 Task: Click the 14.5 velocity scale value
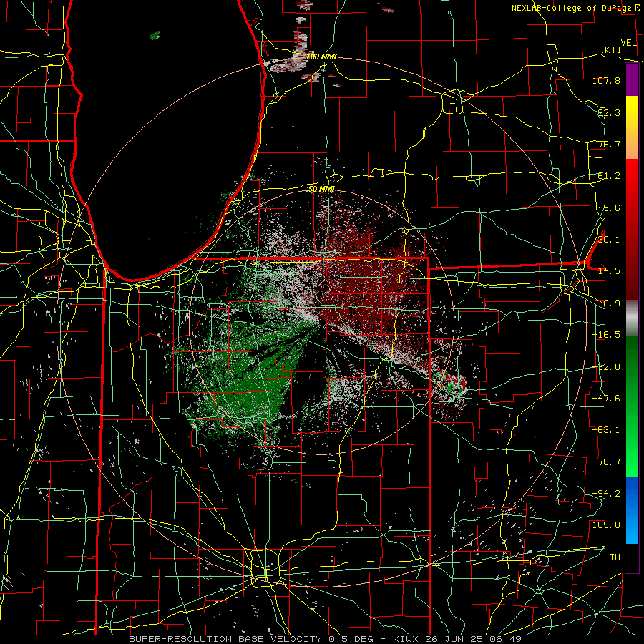609,271
